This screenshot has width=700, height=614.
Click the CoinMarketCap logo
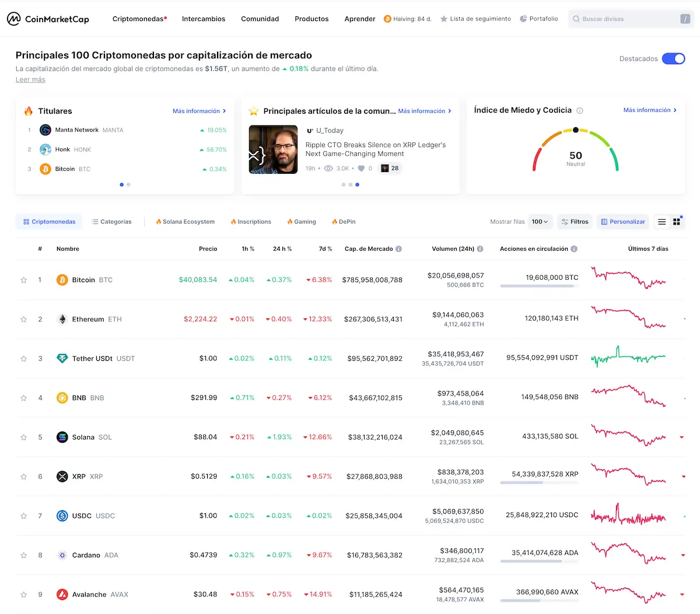[x=48, y=19]
